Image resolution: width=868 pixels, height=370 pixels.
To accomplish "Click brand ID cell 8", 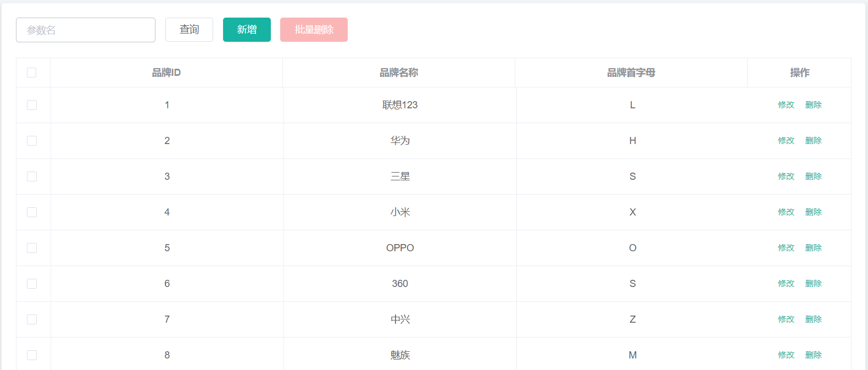I will pos(167,355).
